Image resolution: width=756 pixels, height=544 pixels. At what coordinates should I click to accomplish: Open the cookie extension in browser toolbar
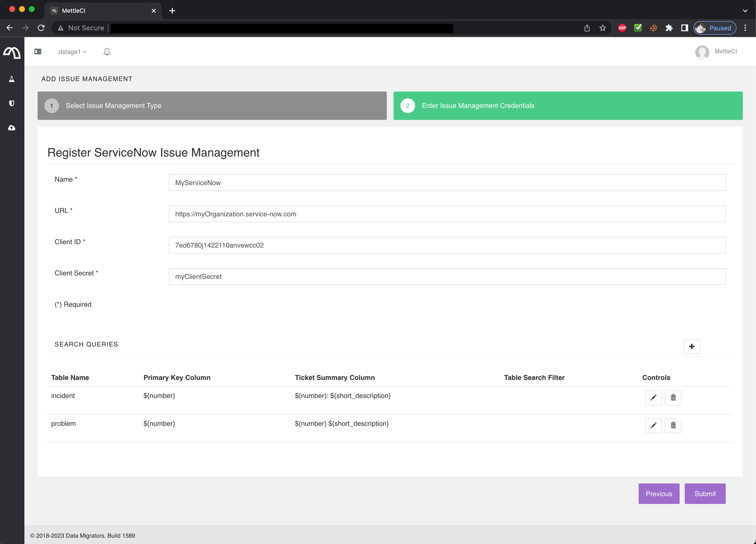[x=653, y=28]
